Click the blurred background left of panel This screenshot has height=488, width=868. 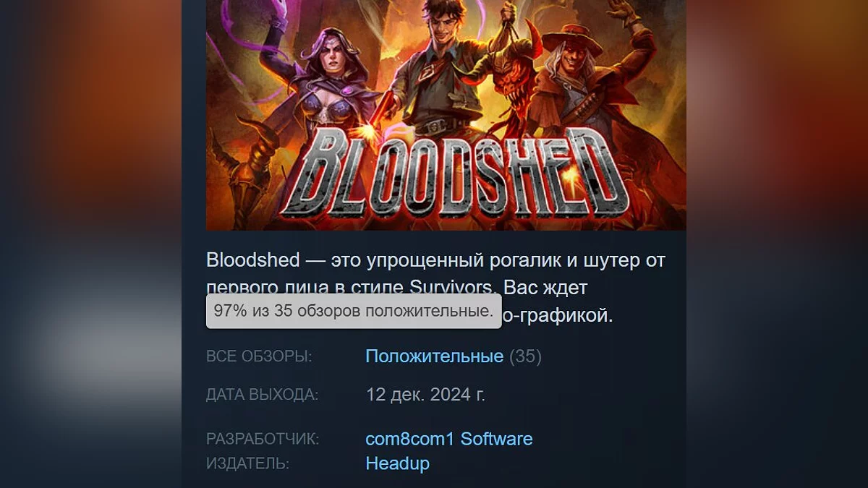(x=90, y=244)
